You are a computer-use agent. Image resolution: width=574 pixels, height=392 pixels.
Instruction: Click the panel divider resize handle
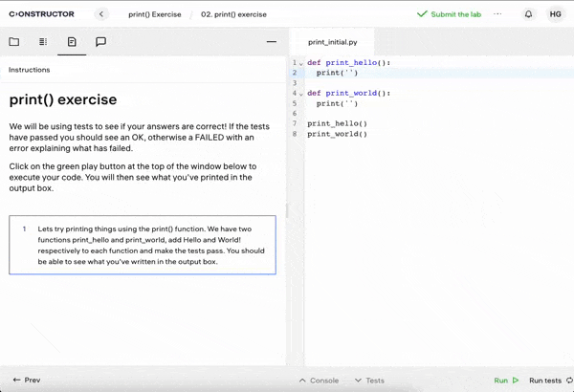click(287, 210)
